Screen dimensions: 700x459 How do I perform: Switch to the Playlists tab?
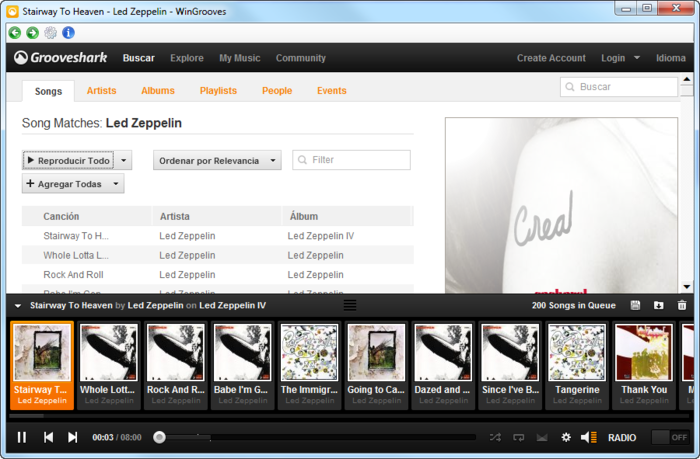point(218,91)
